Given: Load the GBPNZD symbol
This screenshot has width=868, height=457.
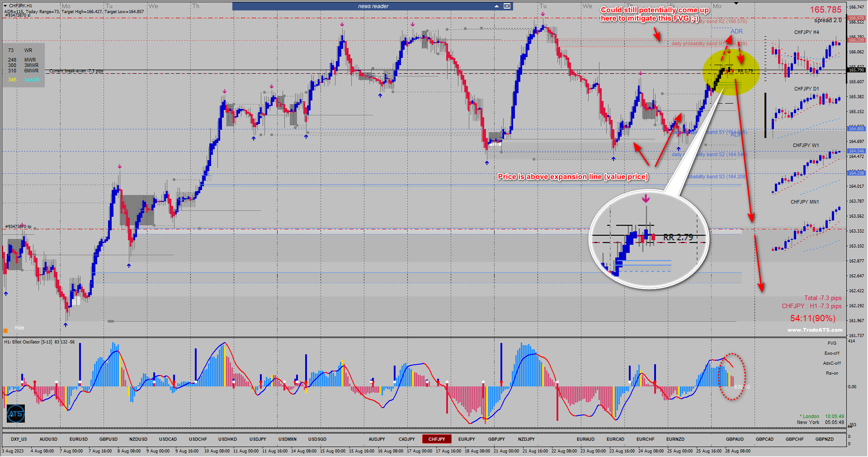Looking at the screenshot, I should pyautogui.click(x=825, y=439).
